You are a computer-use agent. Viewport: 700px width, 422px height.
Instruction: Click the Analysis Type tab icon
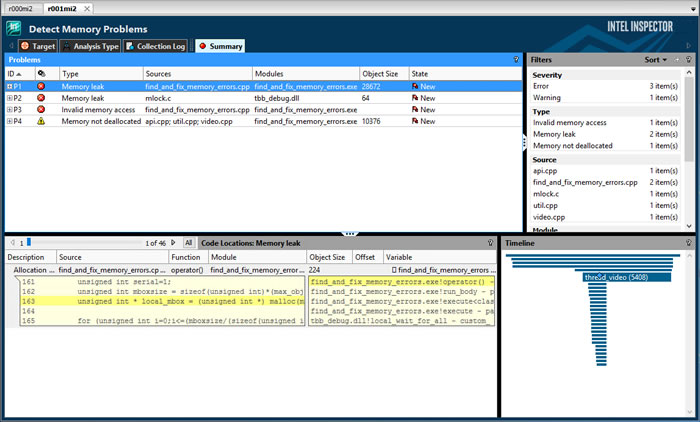pyautogui.click(x=67, y=46)
